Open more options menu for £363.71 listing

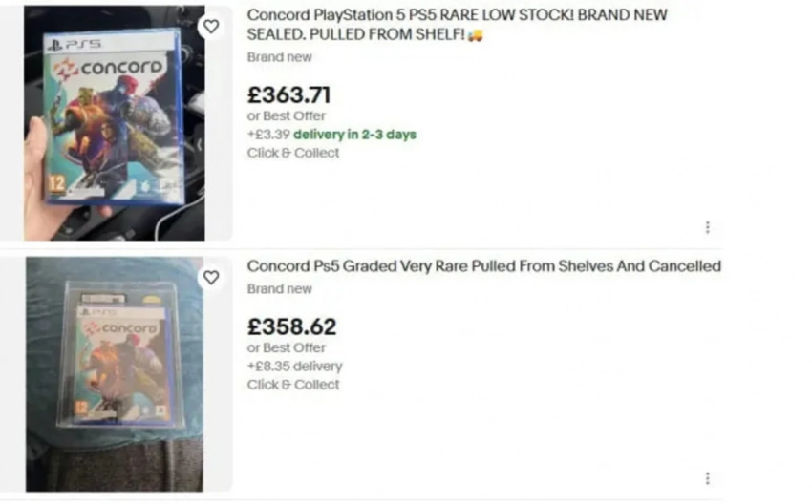707,227
